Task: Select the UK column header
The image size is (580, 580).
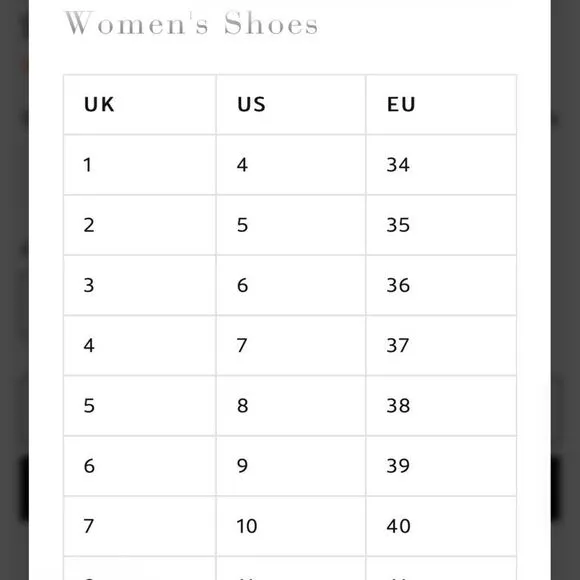Action: click(x=140, y=105)
